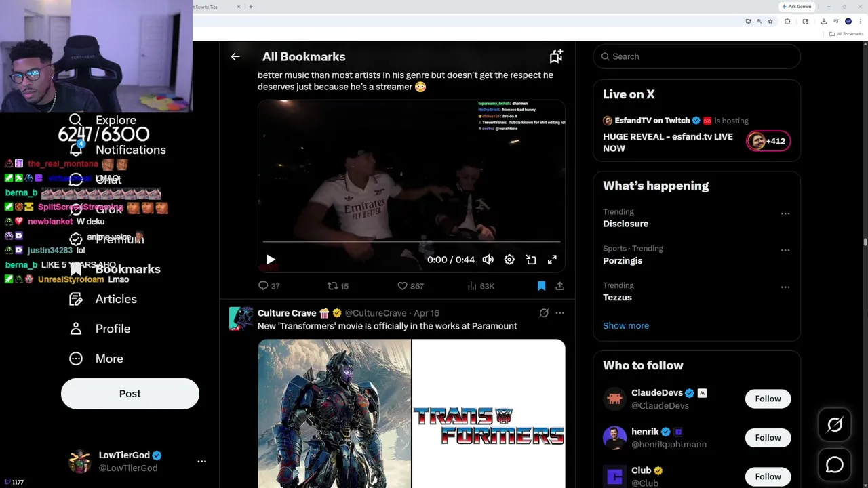Expand the video to fullscreen
Image resolution: width=868 pixels, height=488 pixels.
pyautogui.click(x=552, y=260)
